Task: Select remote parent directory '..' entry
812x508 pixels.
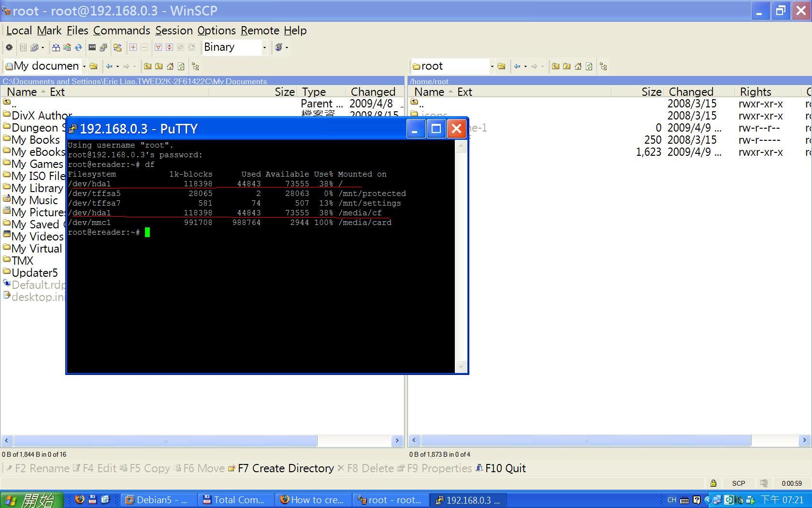Action: [417, 104]
